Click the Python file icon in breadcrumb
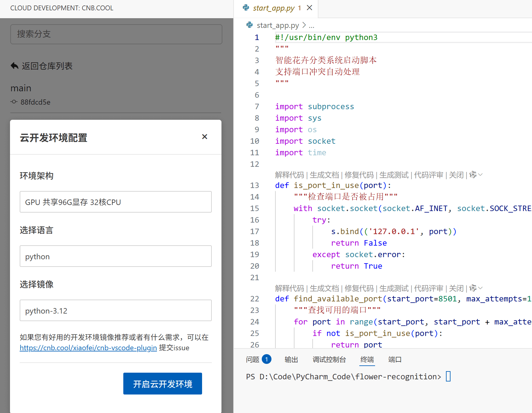Screen dimensions: 532x413 (x=250, y=25)
